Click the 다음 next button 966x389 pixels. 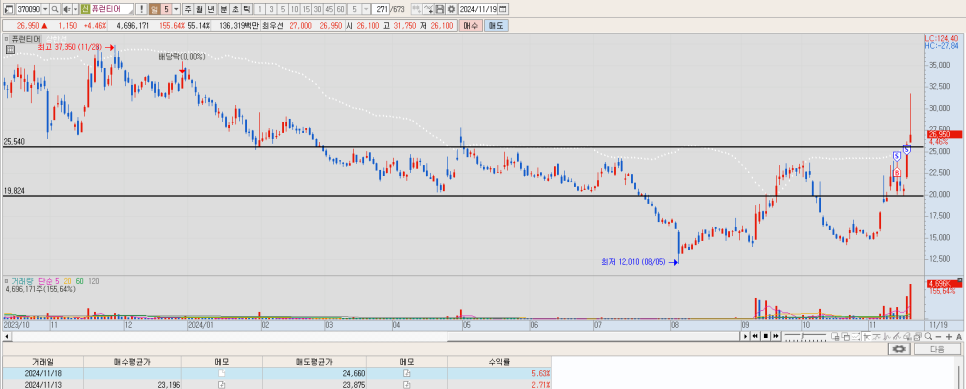[937, 349]
